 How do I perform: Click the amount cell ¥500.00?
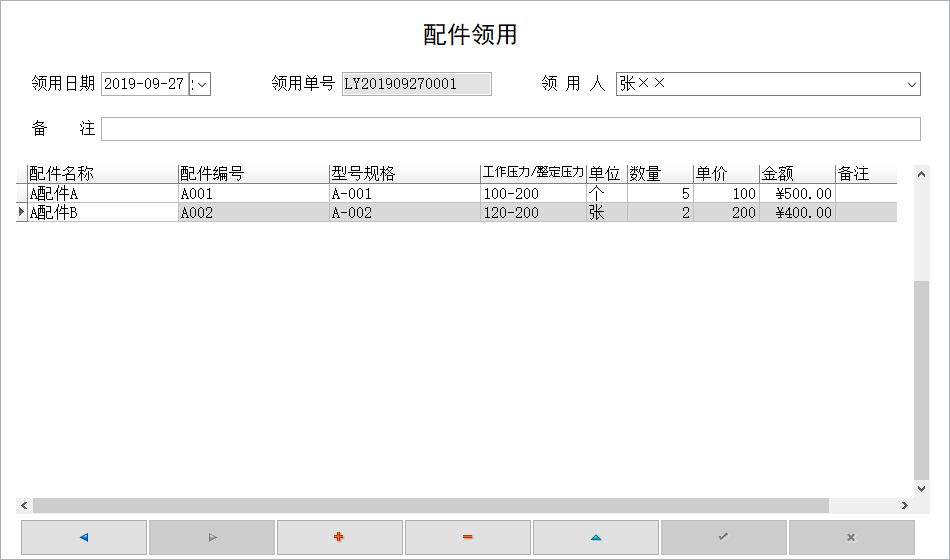[x=797, y=194]
